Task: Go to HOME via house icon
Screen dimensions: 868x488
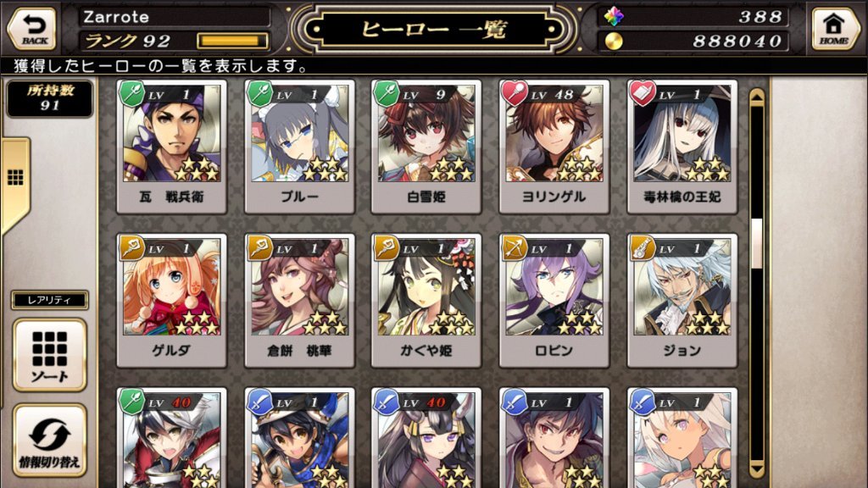Action: point(834,29)
